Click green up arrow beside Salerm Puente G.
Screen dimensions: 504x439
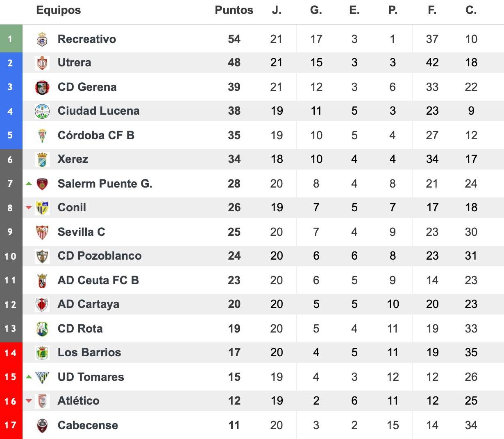(x=29, y=183)
